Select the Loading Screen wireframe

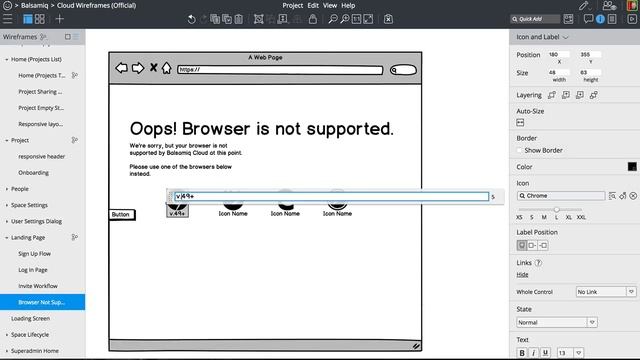click(31, 318)
